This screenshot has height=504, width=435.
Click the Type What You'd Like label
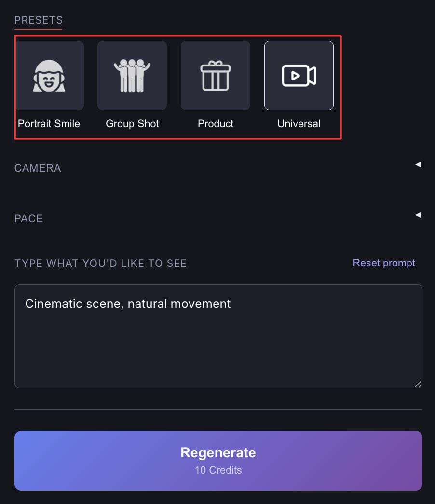click(100, 264)
